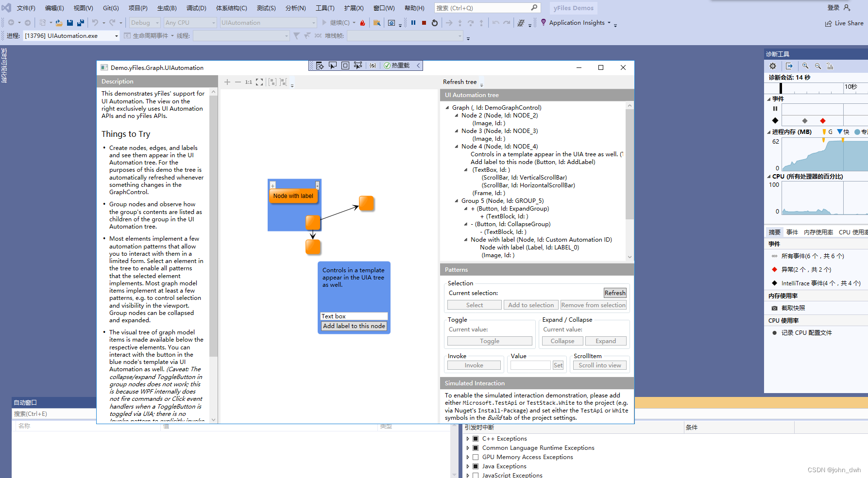
Task: Open the process UIAutomation.exe dropdown
Action: click(71, 36)
